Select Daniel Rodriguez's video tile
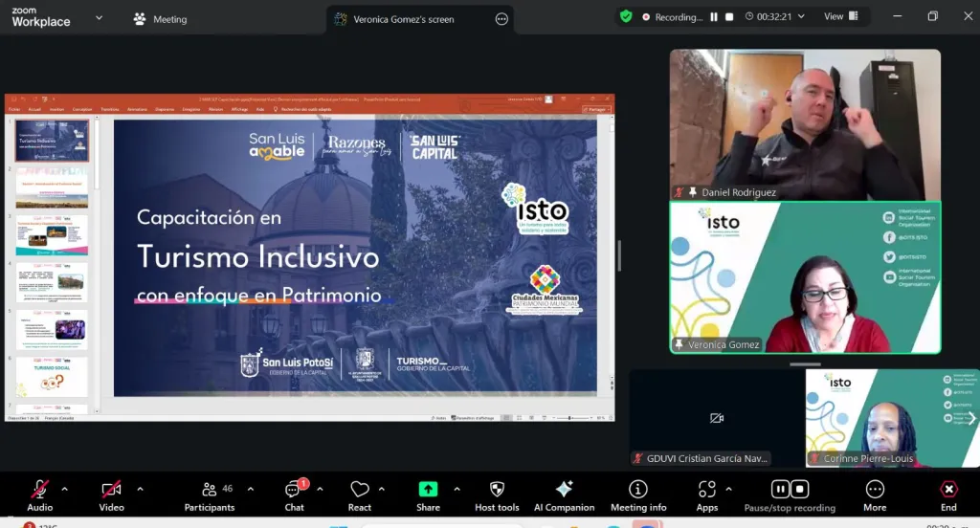980x528 pixels. click(805, 124)
